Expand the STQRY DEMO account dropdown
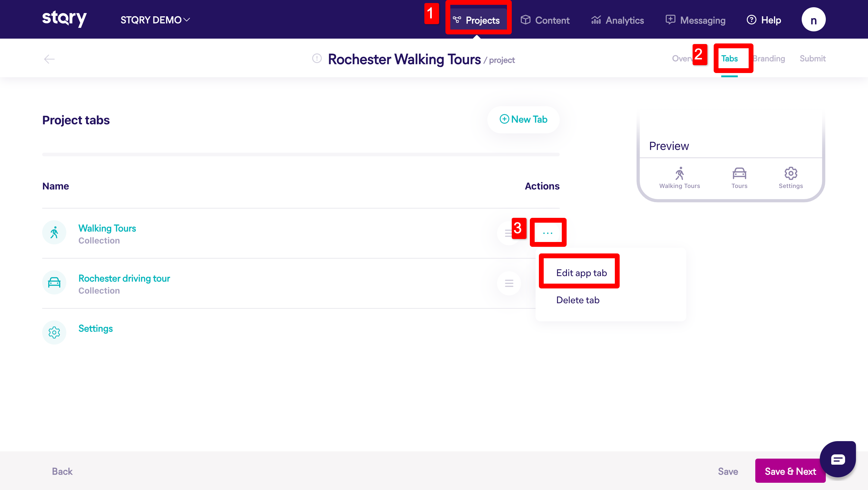868x490 pixels. point(155,20)
